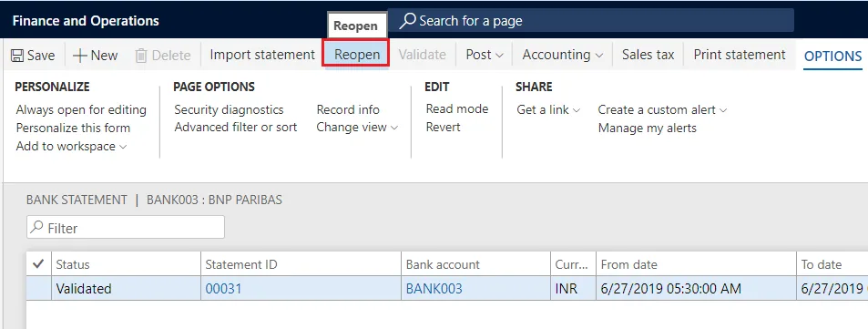868x329 pixels.
Task: Expand Get a link options
Action: pyautogui.click(x=548, y=109)
